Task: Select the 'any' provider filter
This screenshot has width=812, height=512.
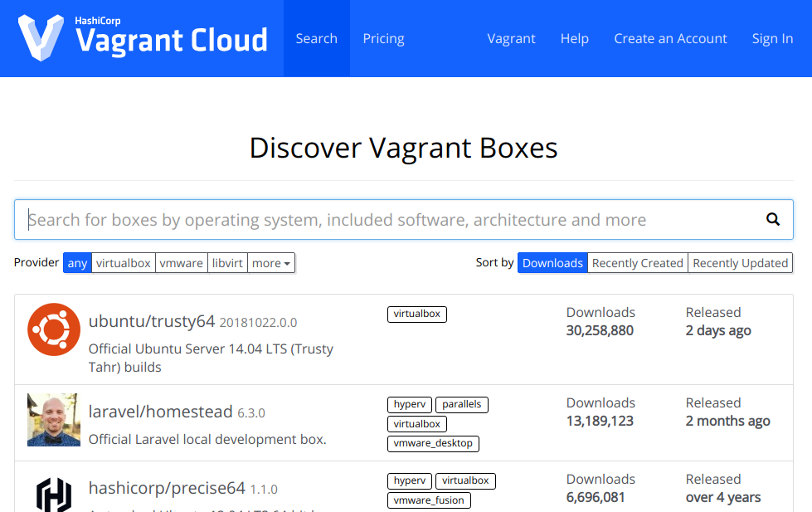Action: coord(77,263)
